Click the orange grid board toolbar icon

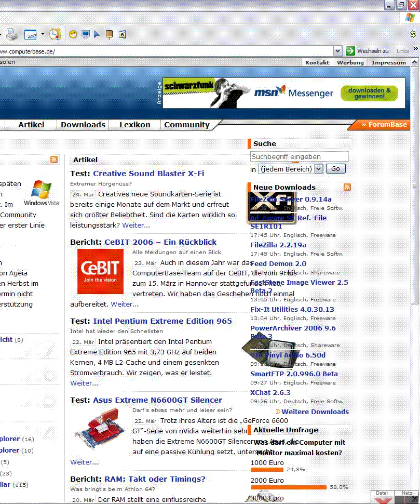[x=109, y=34]
